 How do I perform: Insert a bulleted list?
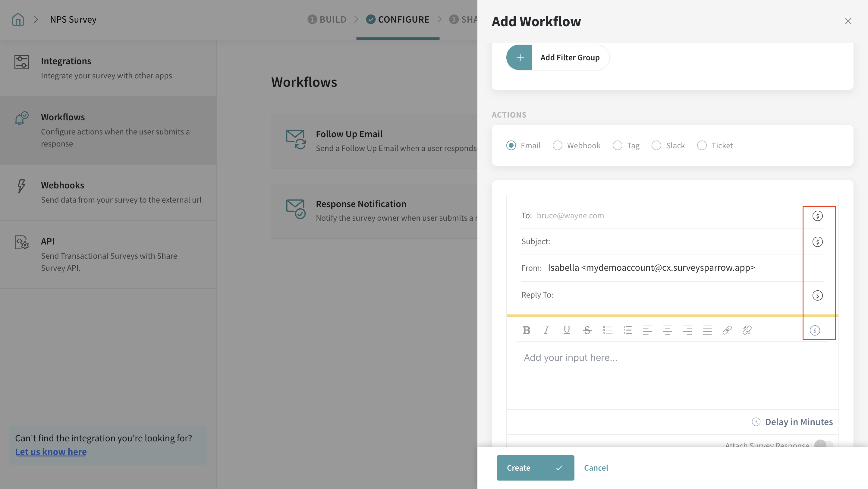607,330
